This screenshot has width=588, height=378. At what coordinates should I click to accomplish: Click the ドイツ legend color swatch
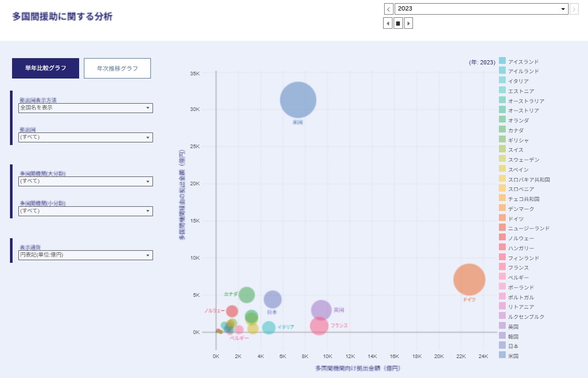coord(502,218)
